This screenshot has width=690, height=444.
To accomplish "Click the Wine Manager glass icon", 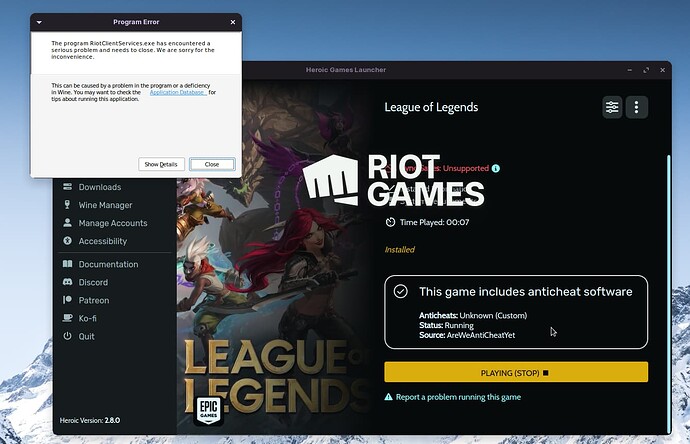I will pyautogui.click(x=67, y=205).
